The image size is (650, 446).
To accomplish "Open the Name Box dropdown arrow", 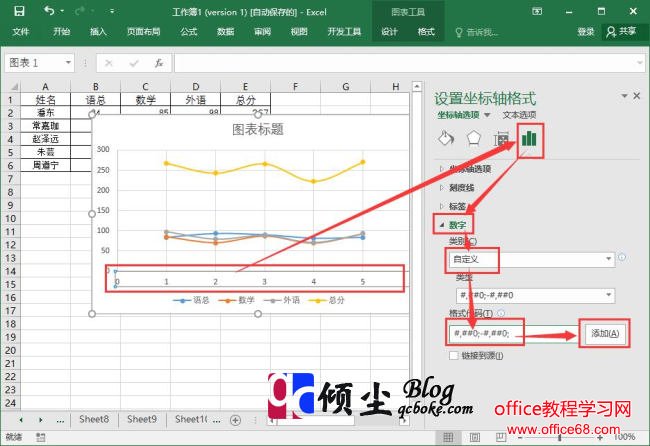I will point(68,63).
